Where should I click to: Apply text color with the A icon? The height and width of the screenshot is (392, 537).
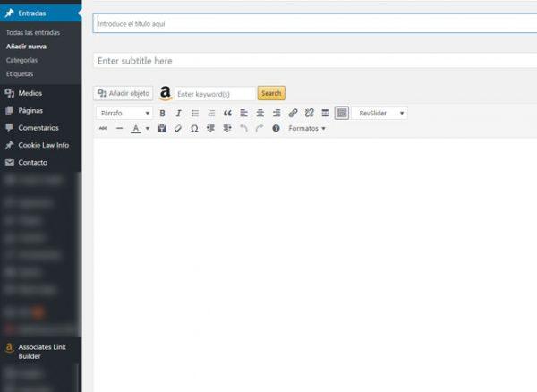[x=136, y=129]
